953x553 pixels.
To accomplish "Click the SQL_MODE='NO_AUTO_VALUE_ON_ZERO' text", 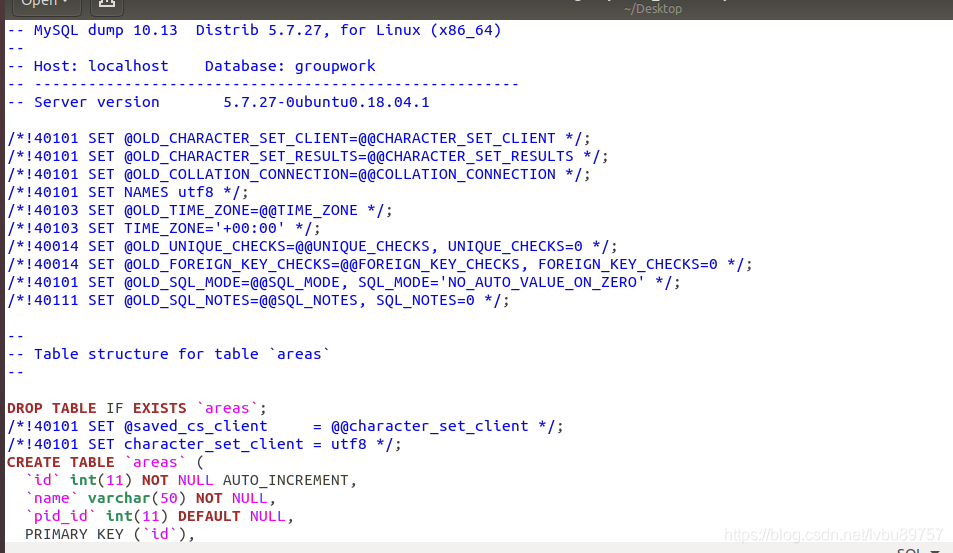I will point(501,283).
